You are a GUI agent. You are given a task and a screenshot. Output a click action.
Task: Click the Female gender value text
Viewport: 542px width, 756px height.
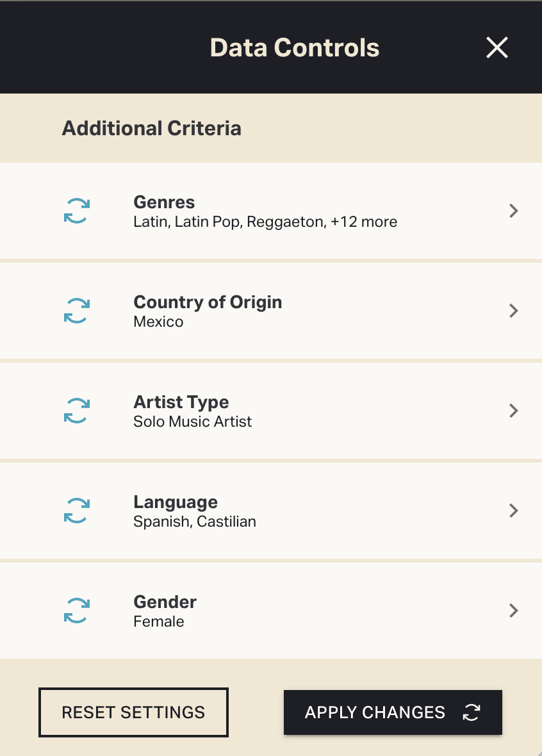159,621
